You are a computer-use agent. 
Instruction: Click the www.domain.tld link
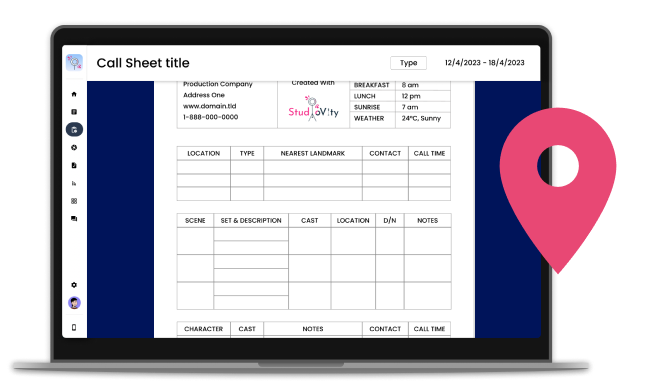tap(209, 106)
